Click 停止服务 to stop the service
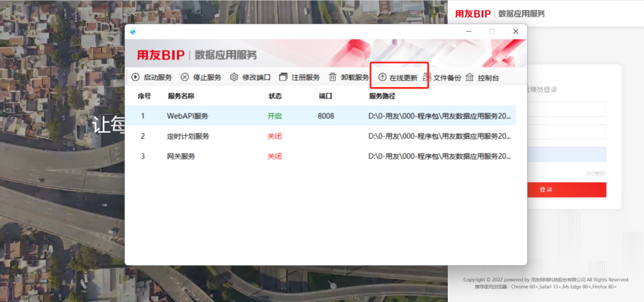Viewport: 644px width, 302px height. [202, 77]
